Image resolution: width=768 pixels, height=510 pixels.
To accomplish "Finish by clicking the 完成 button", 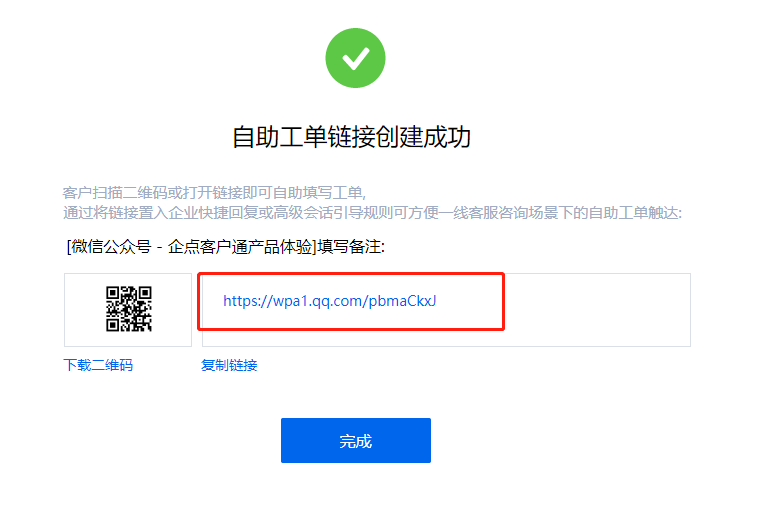I will (x=356, y=440).
